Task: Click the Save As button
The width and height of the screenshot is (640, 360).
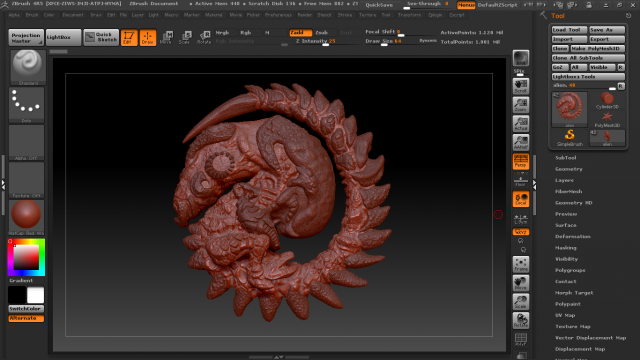Action: pyautogui.click(x=607, y=30)
